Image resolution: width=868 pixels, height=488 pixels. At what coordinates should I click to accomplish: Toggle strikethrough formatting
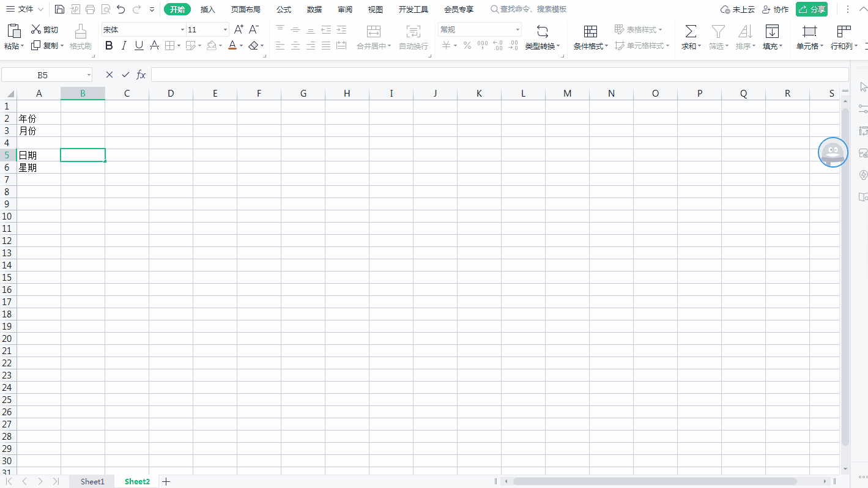tap(154, 45)
